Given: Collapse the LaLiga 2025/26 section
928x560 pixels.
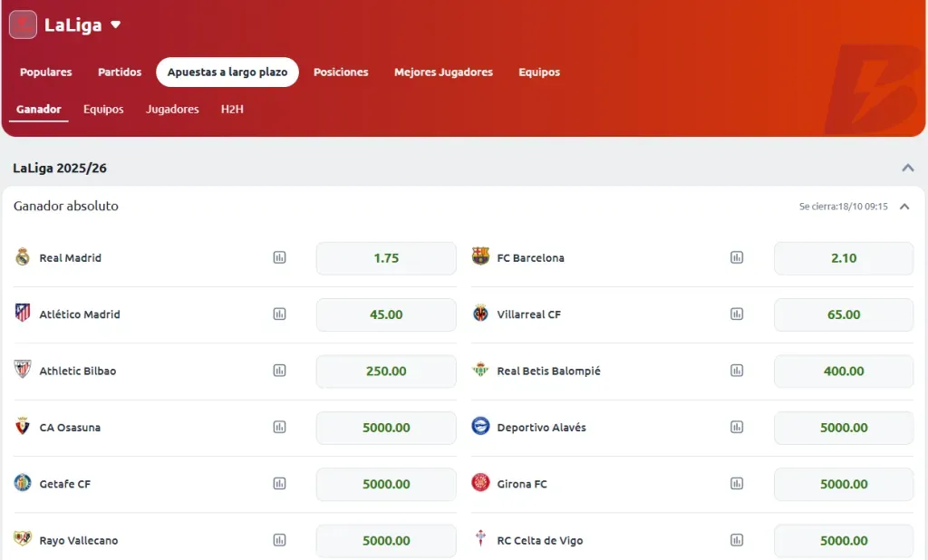Looking at the screenshot, I should (x=908, y=168).
